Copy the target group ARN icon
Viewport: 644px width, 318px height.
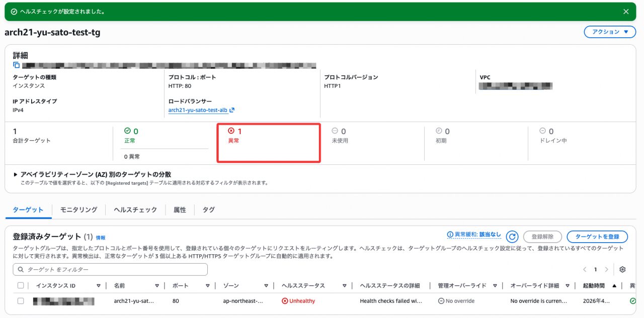[17, 65]
